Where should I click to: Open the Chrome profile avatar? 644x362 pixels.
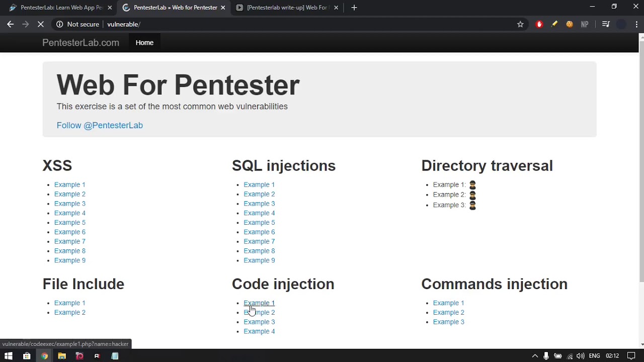click(x=621, y=24)
